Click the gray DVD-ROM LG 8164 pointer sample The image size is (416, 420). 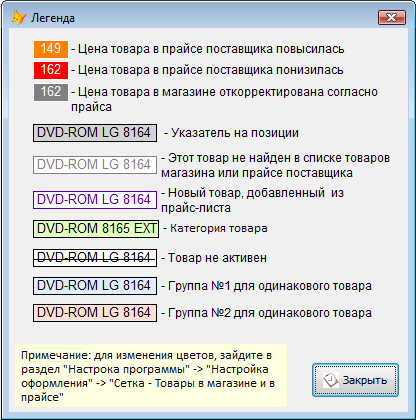(95, 133)
